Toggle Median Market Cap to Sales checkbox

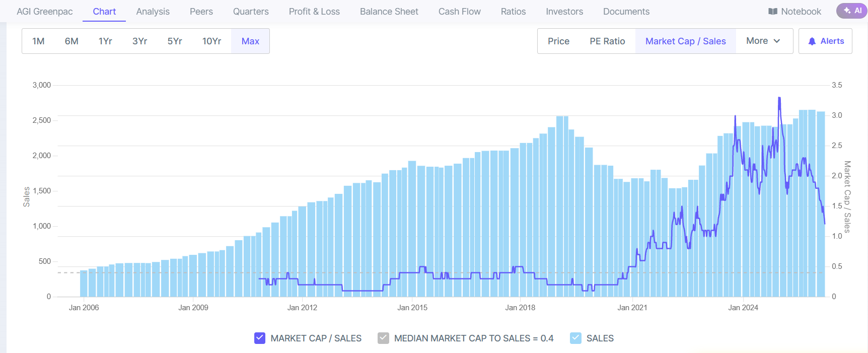(x=383, y=338)
